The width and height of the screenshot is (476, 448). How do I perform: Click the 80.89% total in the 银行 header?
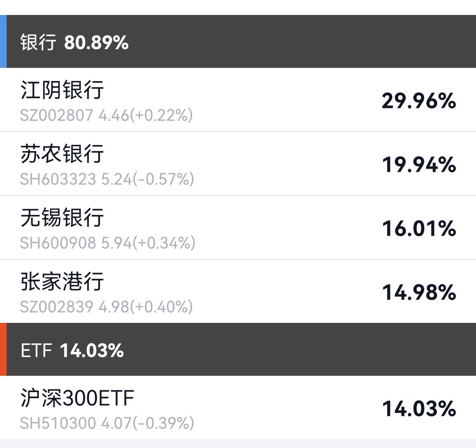96,43
